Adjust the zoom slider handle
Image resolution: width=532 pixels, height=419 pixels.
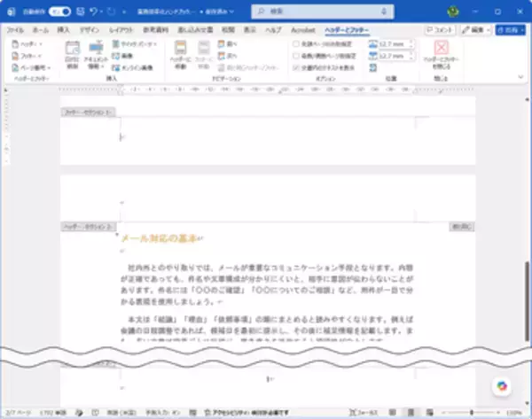[x=472, y=413]
